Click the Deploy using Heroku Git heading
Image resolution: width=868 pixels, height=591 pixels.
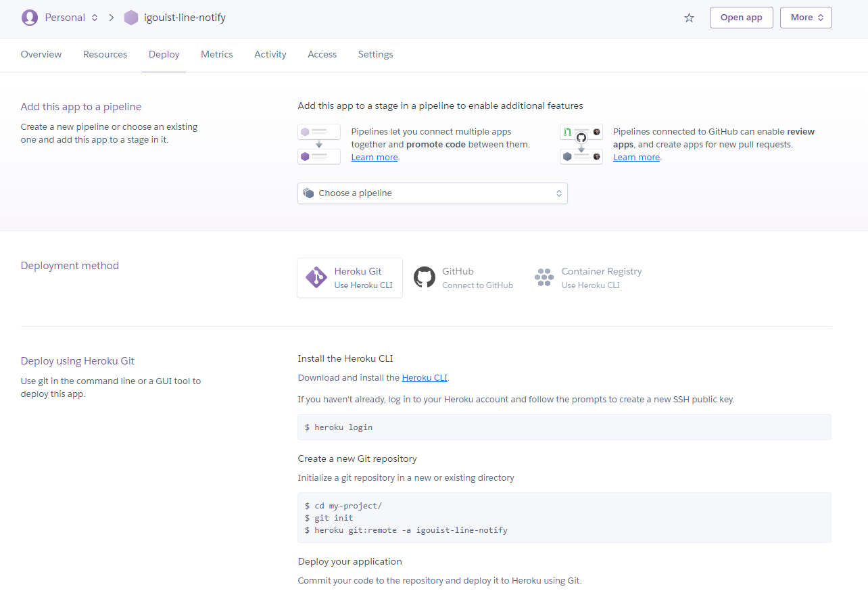click(x=78, y=361)
